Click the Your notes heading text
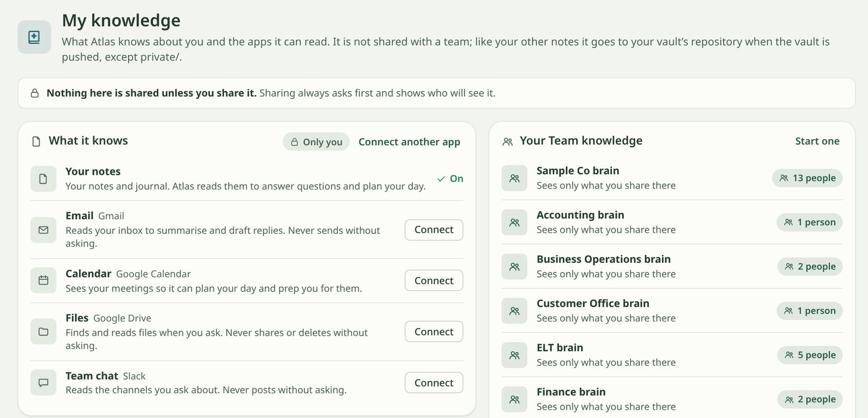 [93, 172]
